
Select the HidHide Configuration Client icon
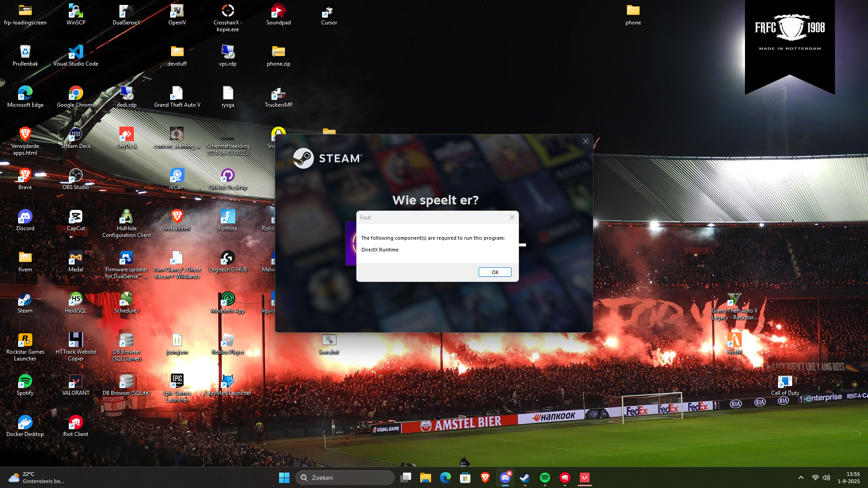[x=127, y=224]
